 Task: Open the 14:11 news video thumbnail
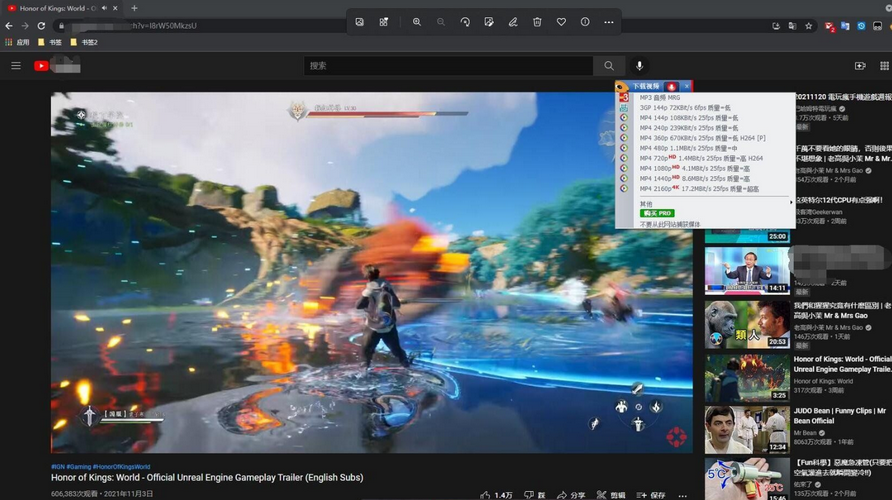pyautogui.click(x=747, y=270)
